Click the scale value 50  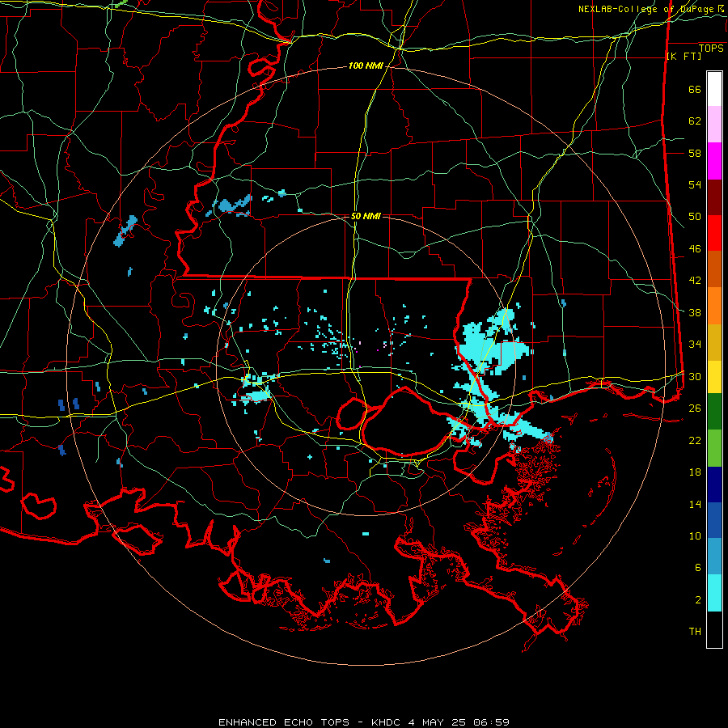695,217
